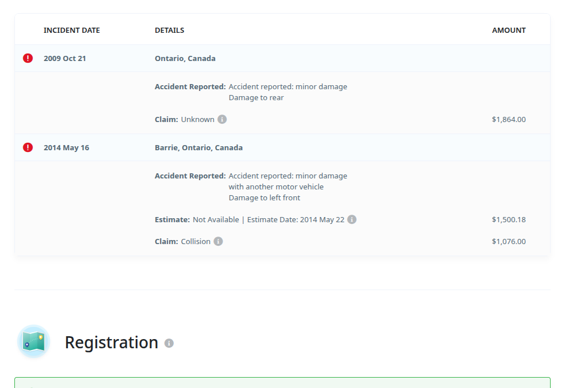Viewport: 588px width, 388px height.
Task: Click the Amount column header
Action: click(509, 31)
